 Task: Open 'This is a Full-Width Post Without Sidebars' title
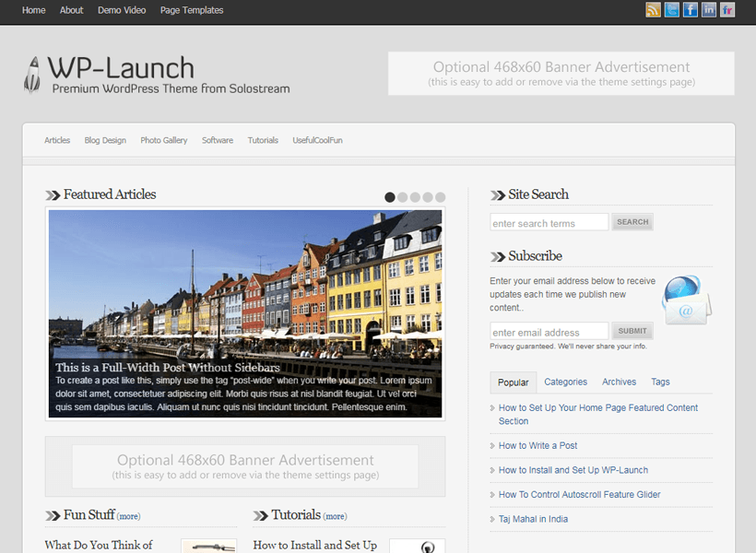[x=167, y=368]
